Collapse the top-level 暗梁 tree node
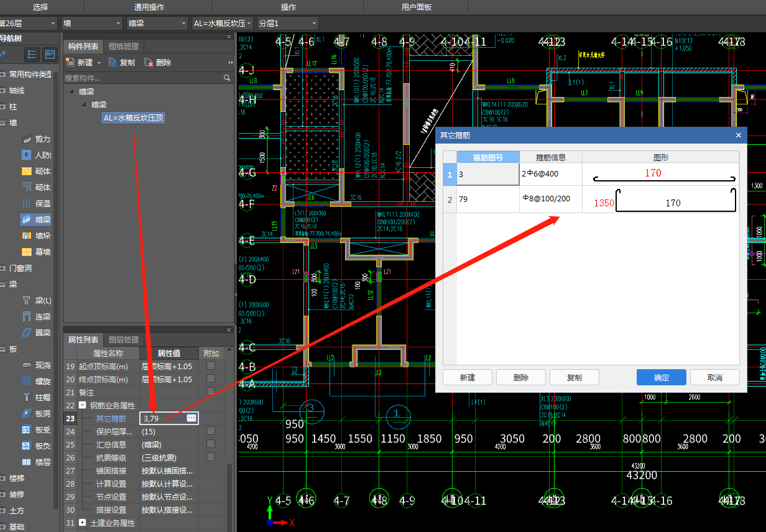Viewport: 766px width, 532px height. (72, 91)
